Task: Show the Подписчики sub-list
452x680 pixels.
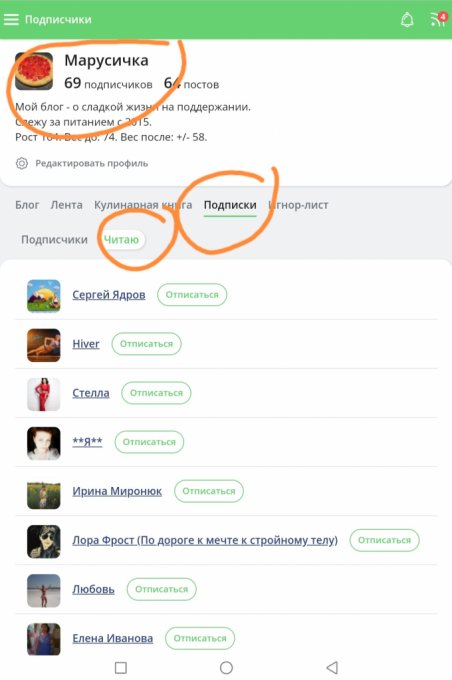Action: pos(54,239)
